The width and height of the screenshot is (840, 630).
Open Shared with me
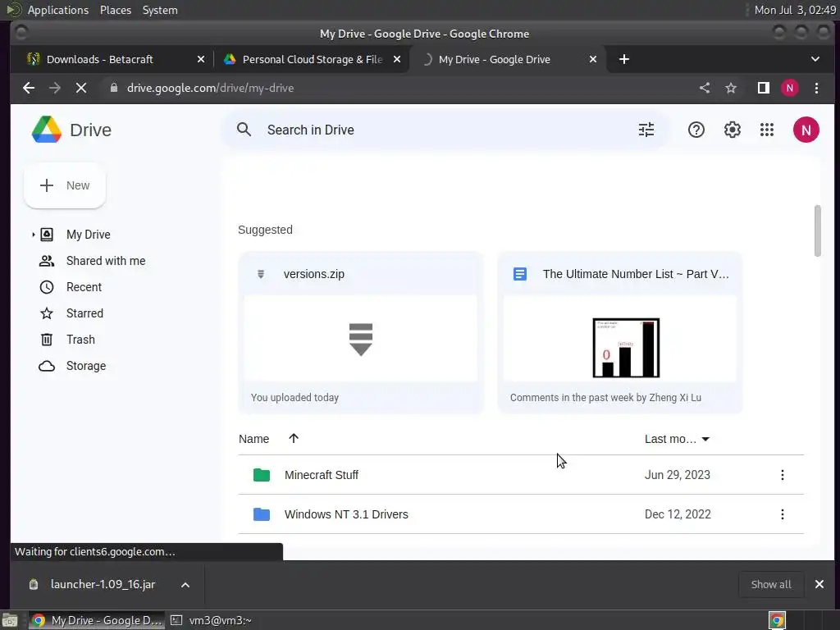click(x=106, y=261)
